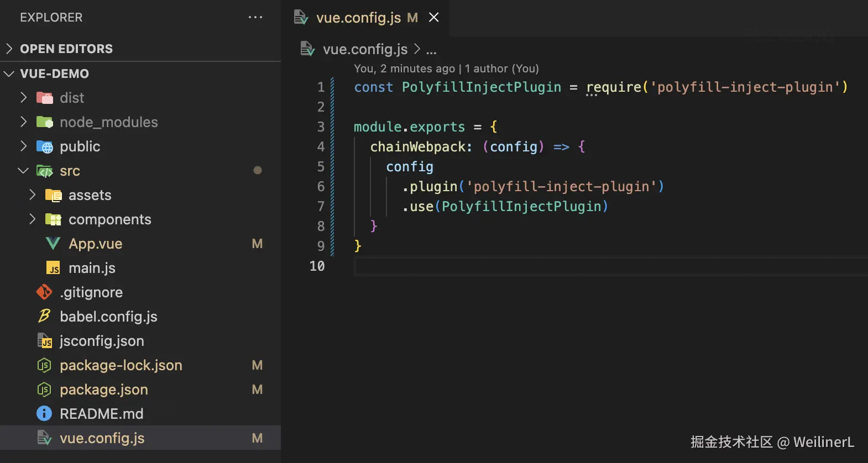Expand the OPEN EDITORS section
Screen dimensions: 868x463
[x=9, y=49]
